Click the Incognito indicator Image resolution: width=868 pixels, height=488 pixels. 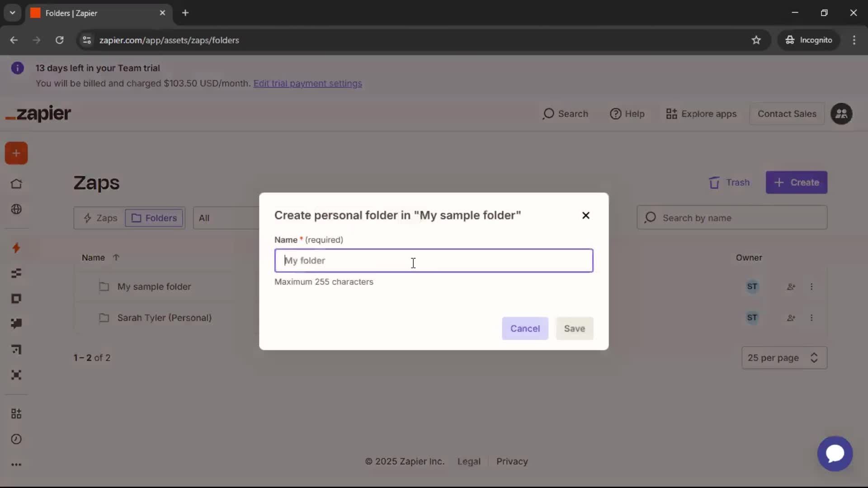(x=809, y=40)
